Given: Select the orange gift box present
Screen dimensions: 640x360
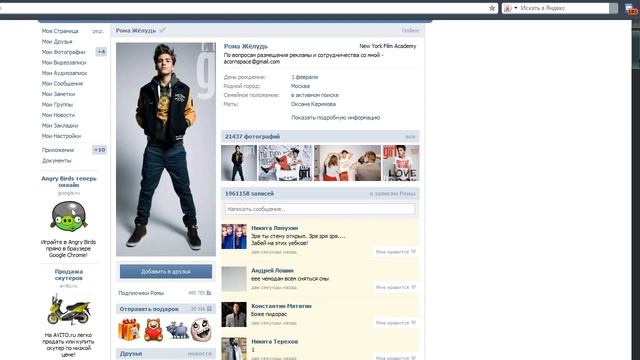Looking at the screenshot, I should click(129, 330).
